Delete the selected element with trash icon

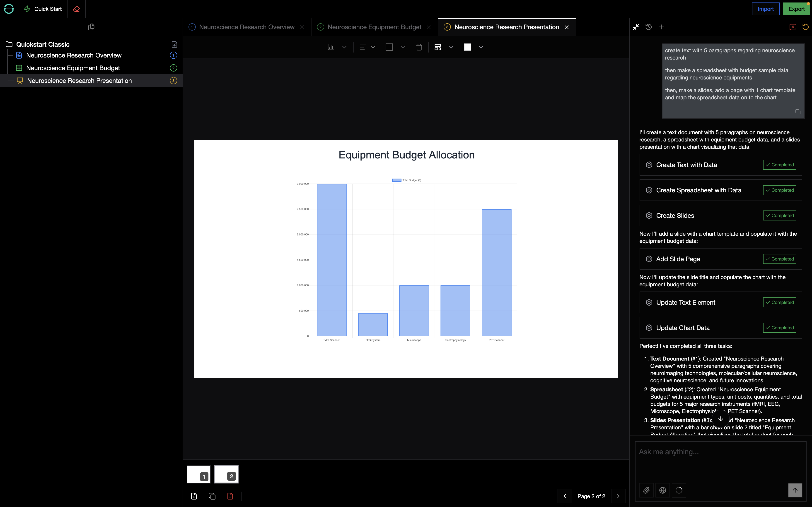(419, 47)
